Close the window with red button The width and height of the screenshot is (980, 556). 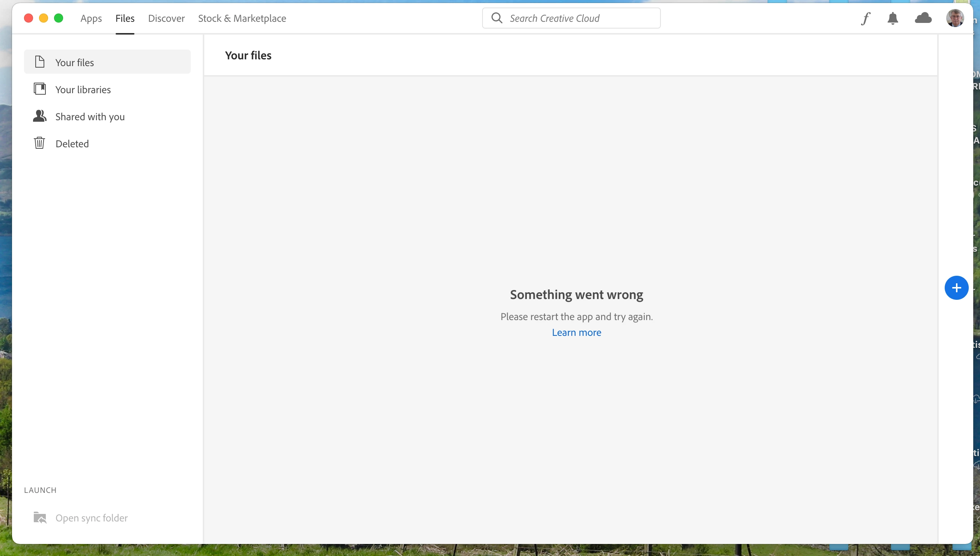[29, 18]
